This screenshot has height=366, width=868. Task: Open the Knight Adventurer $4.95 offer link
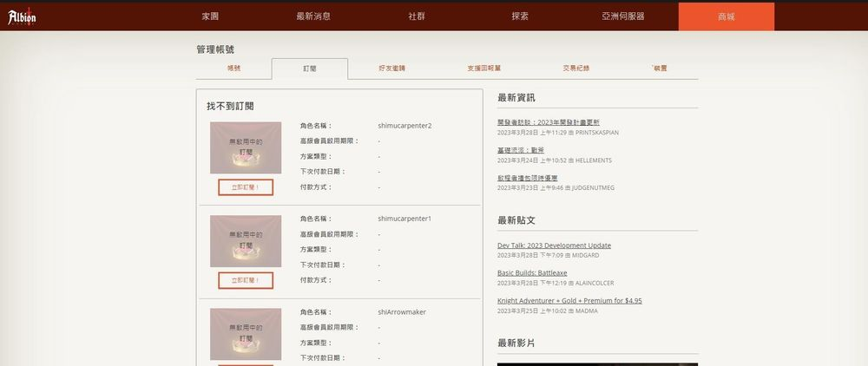click(569, 301)
